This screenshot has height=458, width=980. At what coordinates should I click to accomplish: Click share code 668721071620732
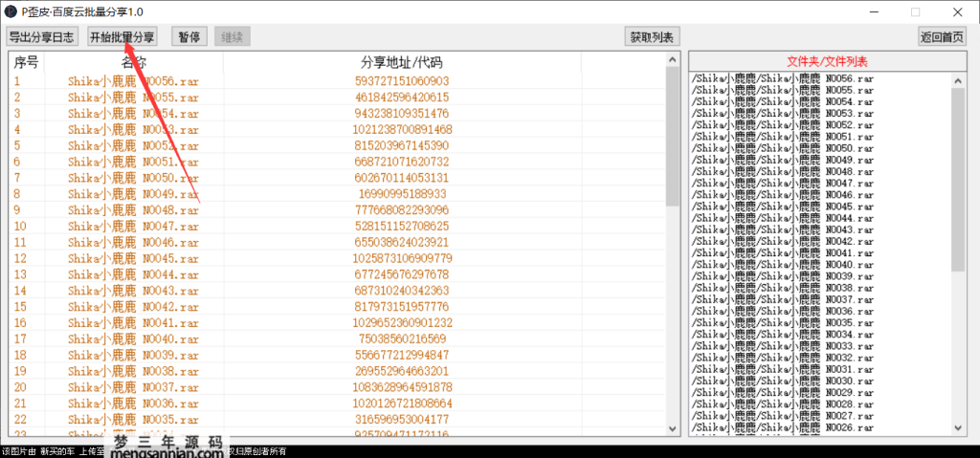click(402, 162)
